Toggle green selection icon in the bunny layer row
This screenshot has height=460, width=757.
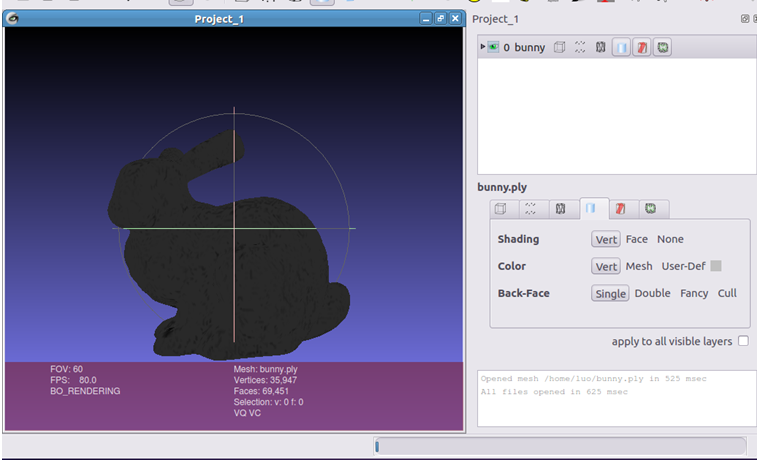coord(662,47)
